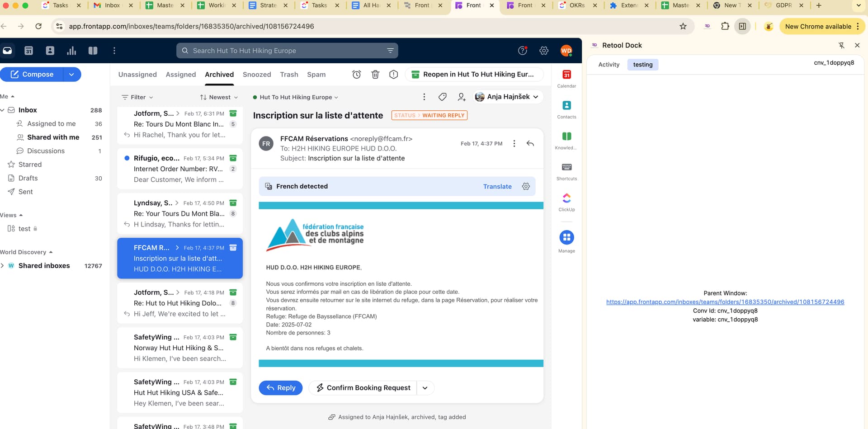Open Rifugio Internet Order Number conversation
The height and width of the screenshot is (429, 868).
coord(180,169)
